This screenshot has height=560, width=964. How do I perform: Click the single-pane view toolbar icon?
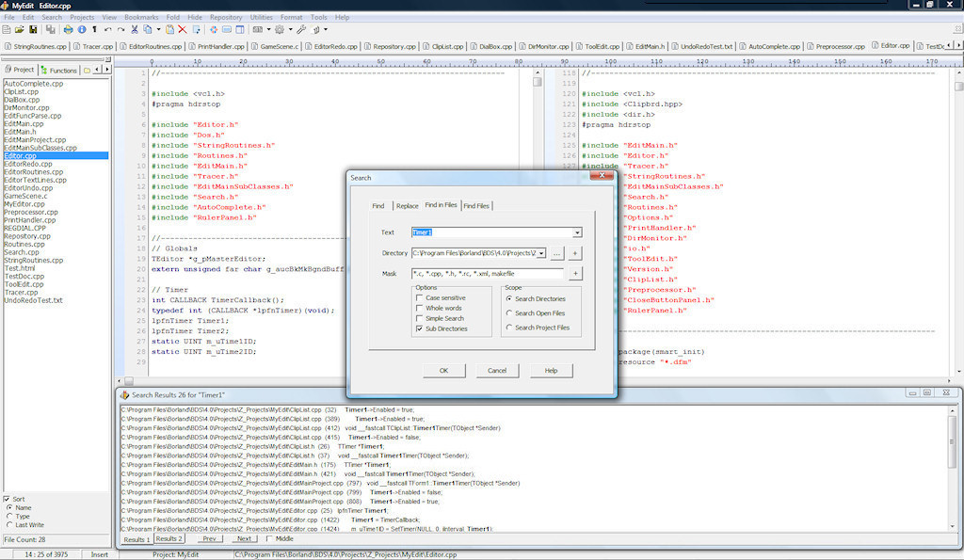227,29
